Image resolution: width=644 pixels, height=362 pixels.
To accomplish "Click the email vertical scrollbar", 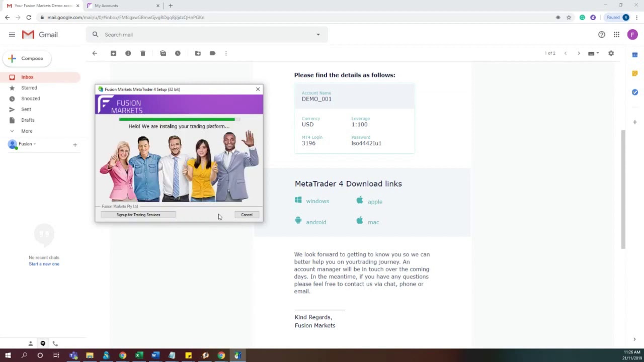I will (623, 189).
